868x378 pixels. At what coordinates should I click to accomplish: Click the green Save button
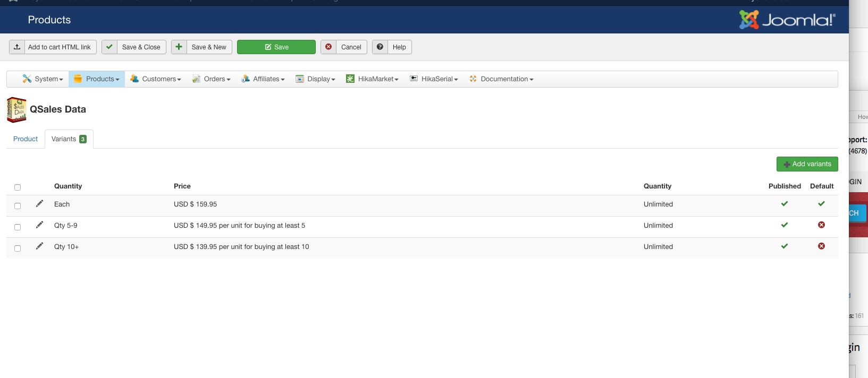pyautogui.click(x=276, y=47)
